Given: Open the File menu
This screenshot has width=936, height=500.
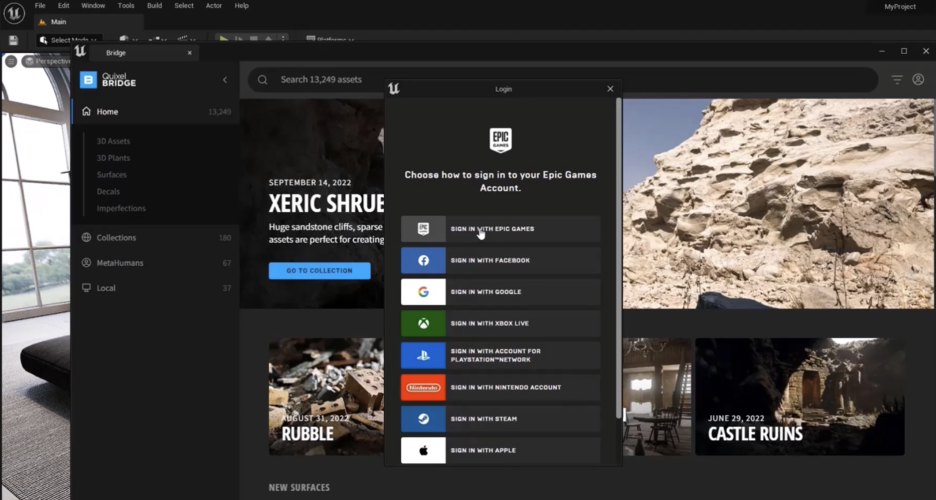Looking at the screenshot, I should [x=40, y=5].
